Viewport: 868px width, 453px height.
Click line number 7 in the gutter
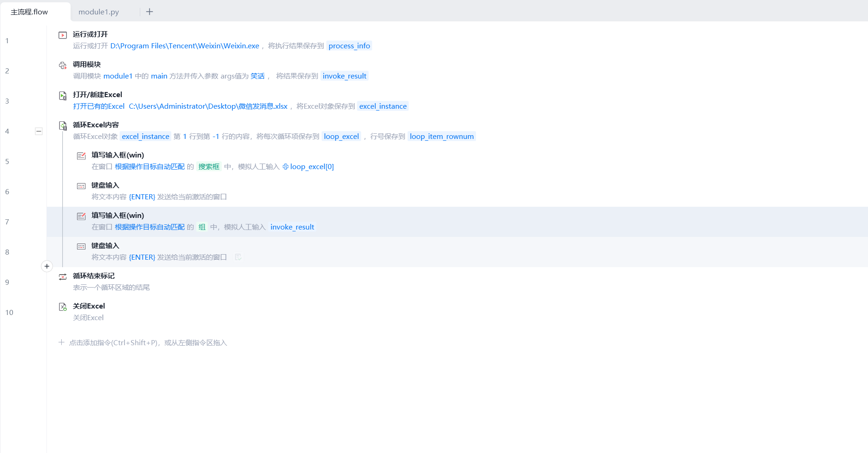(x=7, y=222)
